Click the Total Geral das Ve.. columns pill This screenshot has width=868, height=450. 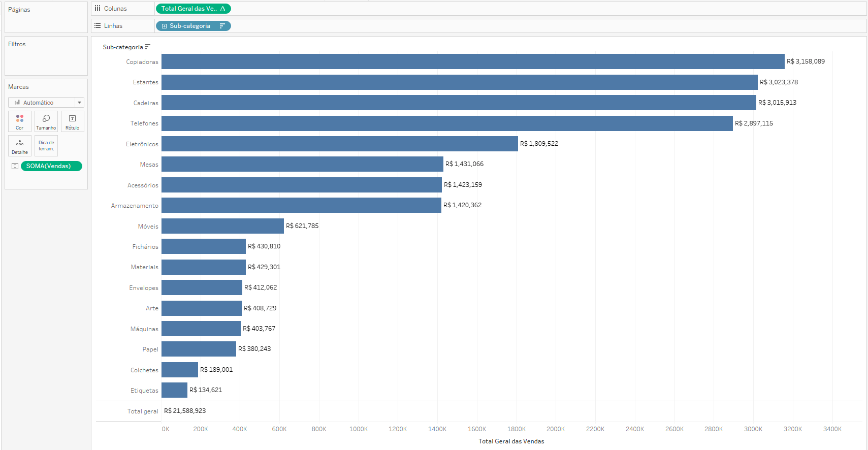pyautogui.click(x=194, y=9)
